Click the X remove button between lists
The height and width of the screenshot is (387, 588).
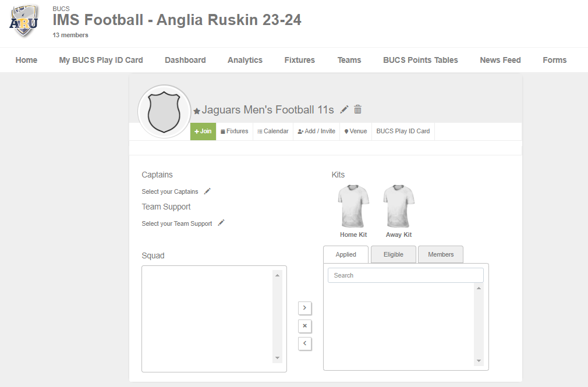tap(305, 326)
